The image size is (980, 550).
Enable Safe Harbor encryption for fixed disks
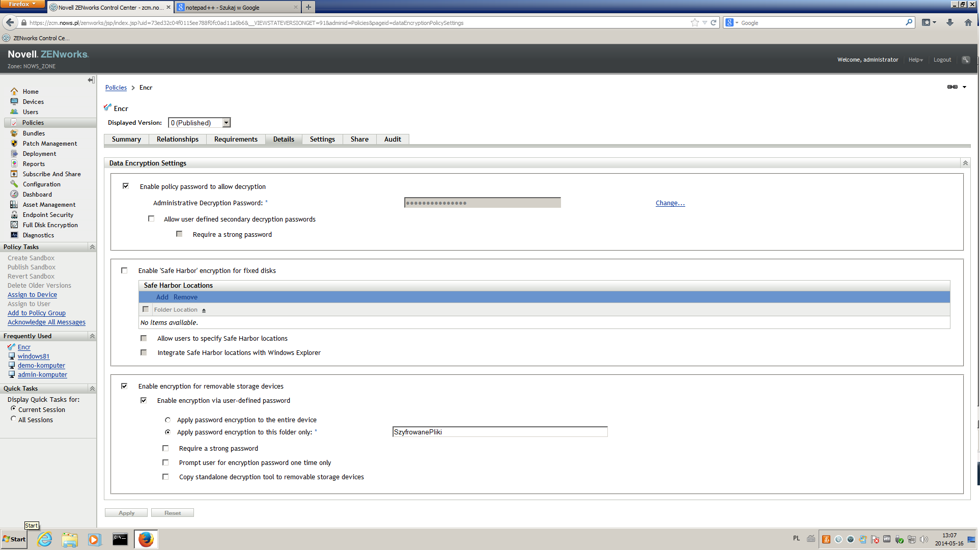(124, 270)
